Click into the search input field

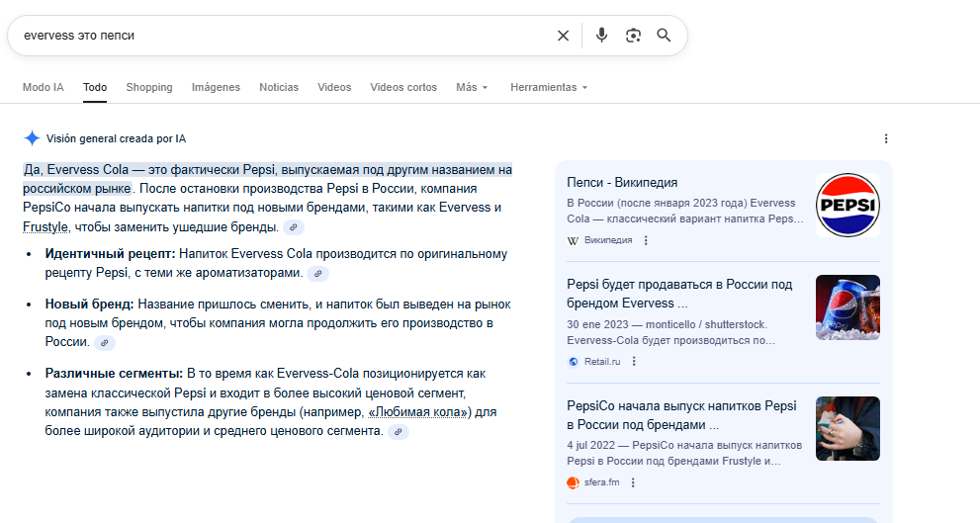pyautogui.click(x=277, y=36)
